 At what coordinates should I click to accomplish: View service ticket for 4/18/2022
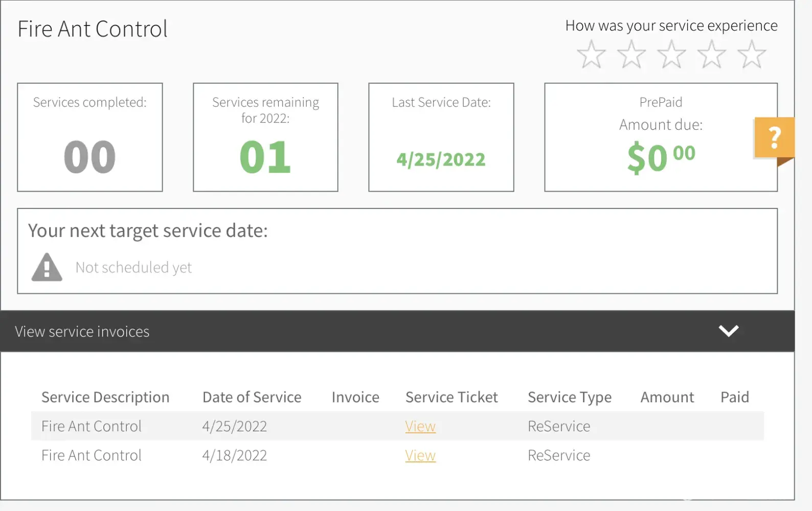coord(420,455)
